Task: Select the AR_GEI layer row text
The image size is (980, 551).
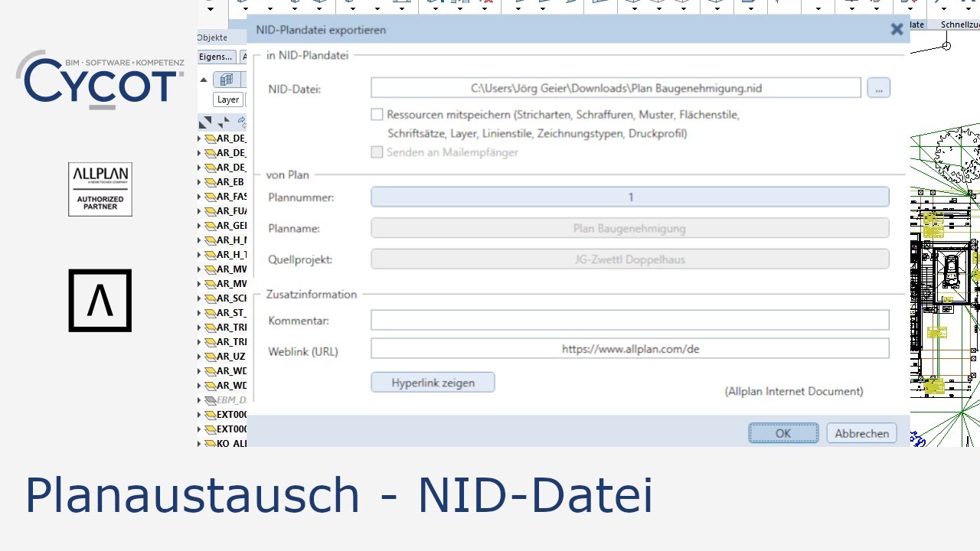Action: pos(231,226)
